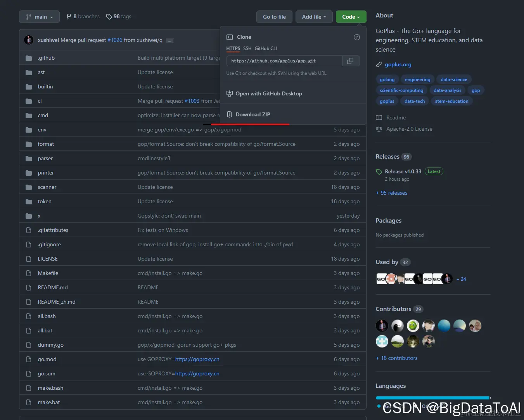Viewport: 524px width, 420px height.
Task: Click the green frog contributor avatar
Action: [413, 326]
